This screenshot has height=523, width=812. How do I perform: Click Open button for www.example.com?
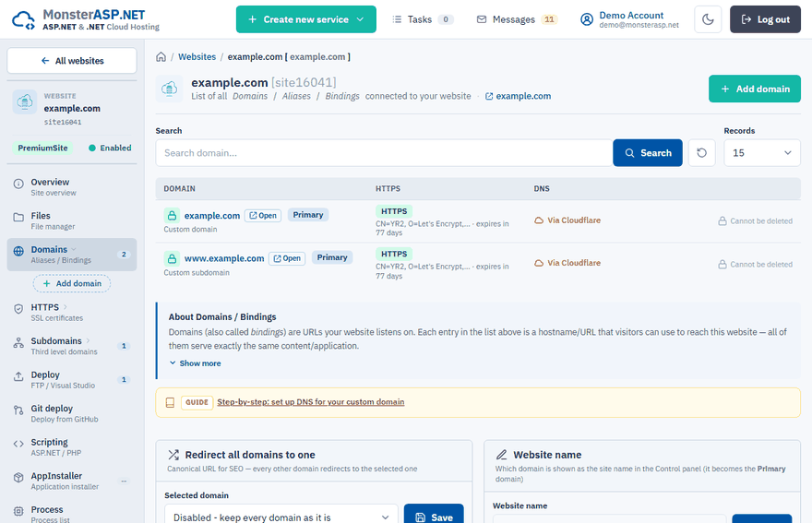(287, 258)
